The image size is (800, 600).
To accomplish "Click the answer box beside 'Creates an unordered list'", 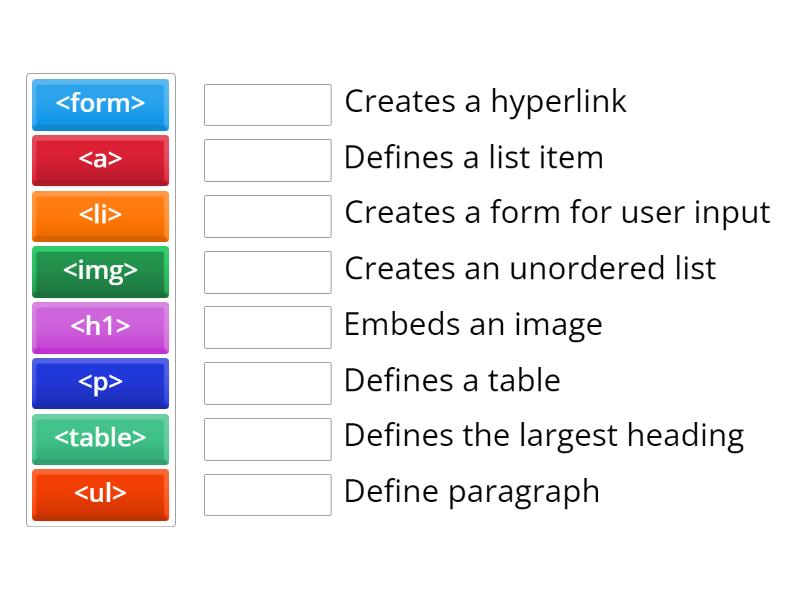I will (267, 271).
